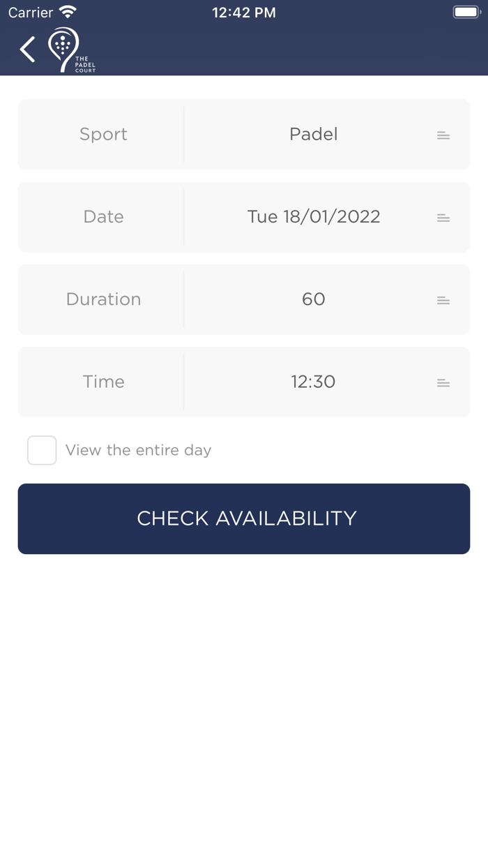Open the Padel sport dropdown
The height and width of the screenshot is (868, 488).
tap(314, 134)
